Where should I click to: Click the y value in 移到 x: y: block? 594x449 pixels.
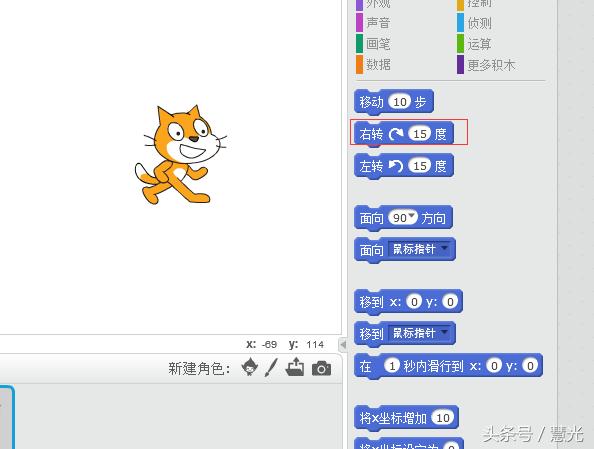(450, 302)
